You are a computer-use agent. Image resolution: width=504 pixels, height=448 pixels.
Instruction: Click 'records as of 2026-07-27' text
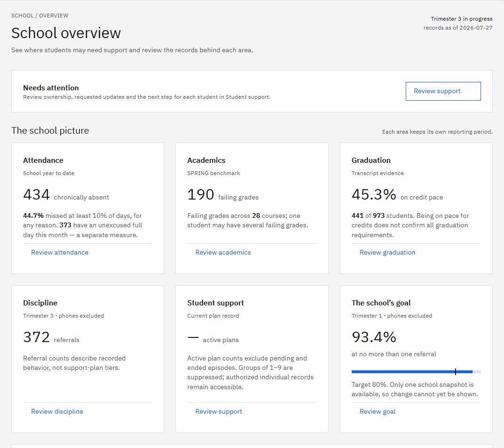tap(458, 28)
